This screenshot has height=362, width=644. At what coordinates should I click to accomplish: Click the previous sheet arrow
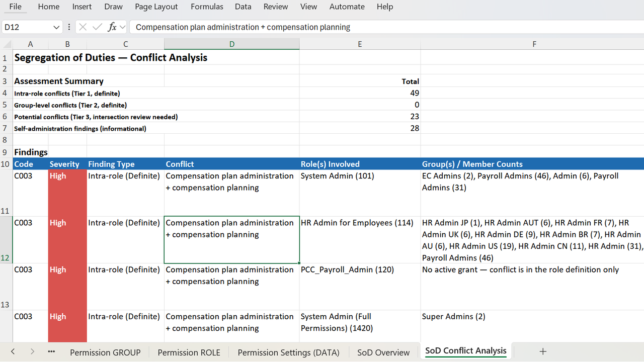pyautogui.click(x=13, y=352)
